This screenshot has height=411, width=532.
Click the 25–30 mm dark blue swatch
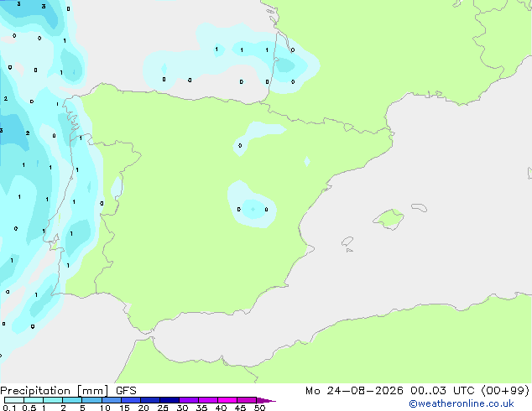(x=170, y=400)
